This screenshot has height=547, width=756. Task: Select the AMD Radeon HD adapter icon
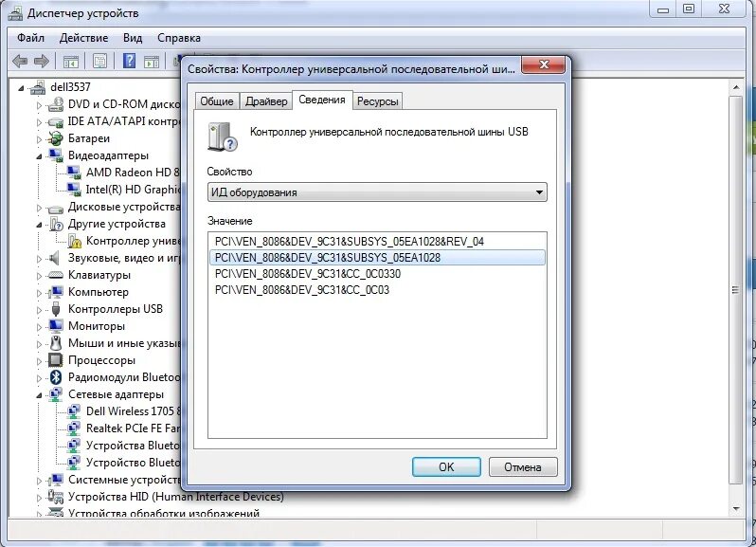pos(74,173)
